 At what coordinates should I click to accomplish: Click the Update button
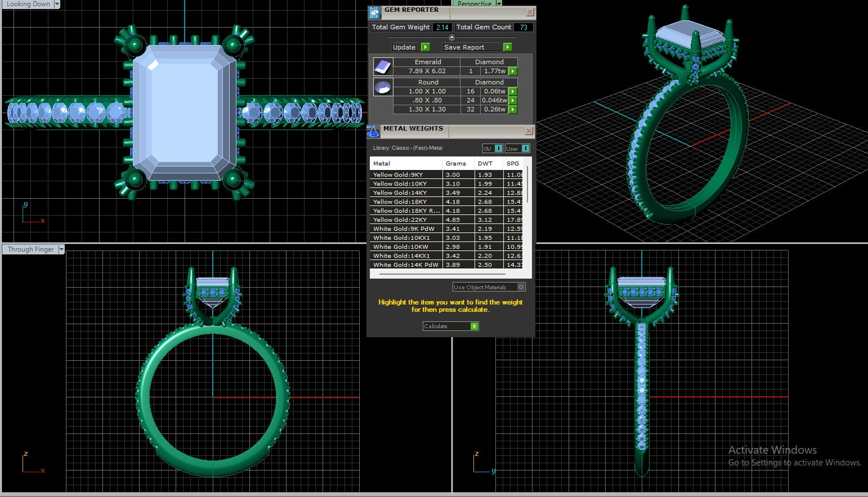410,47
